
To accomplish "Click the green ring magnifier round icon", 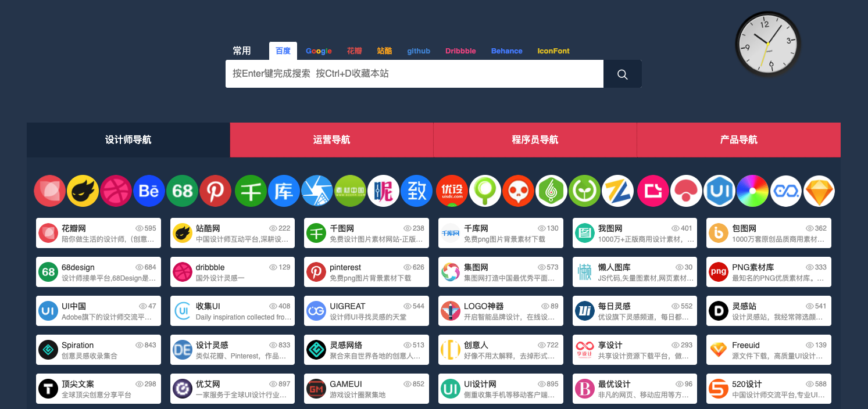I will [x=485, y=191].
